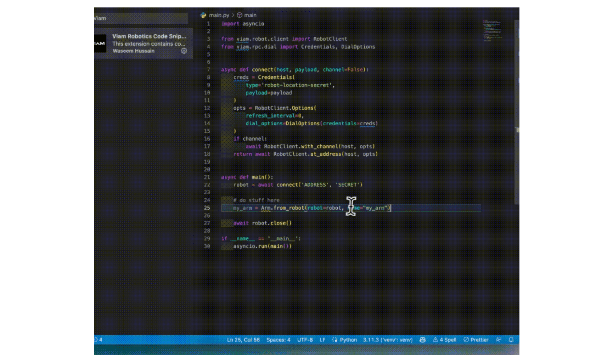Image resolution: width=613 pixels, height=364 pixels.
Task: Click the 'ADDRESS' string on line 22
Action: click(x=315, y=185)
